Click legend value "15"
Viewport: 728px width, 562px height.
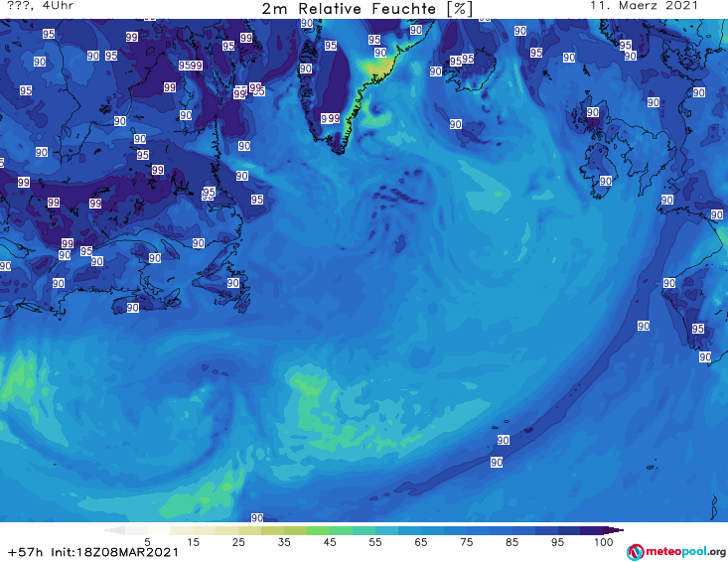(193, 542)
